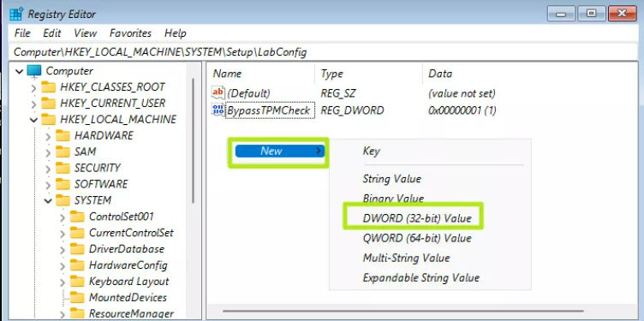Click the (Default) string value icon
644x321 pixels.
click(x=218, y=93)
